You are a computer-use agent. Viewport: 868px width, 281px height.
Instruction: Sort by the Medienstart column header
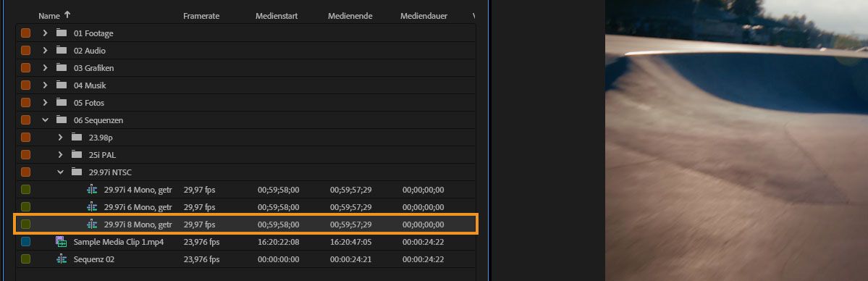pyautogui.click(x=277, y=16)
